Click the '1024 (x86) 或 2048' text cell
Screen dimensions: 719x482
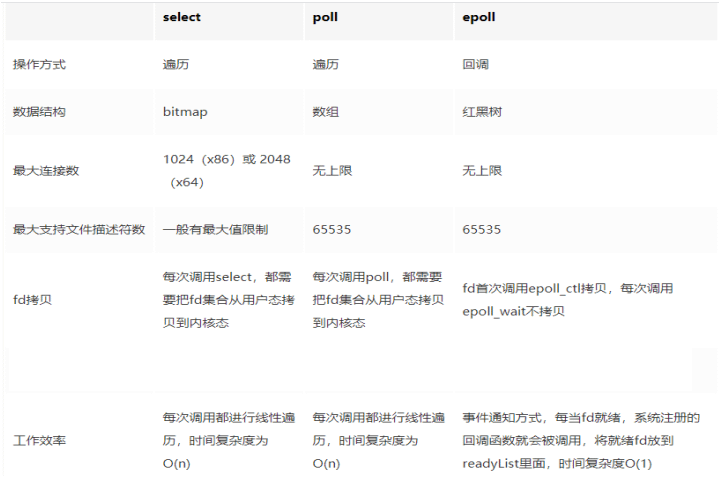click(x=226, y=160)
